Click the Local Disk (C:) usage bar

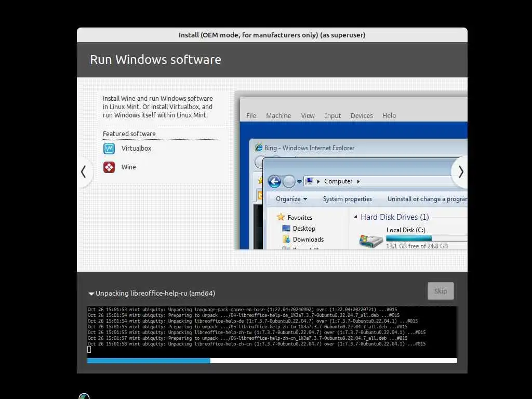click(x=427, y=238)
